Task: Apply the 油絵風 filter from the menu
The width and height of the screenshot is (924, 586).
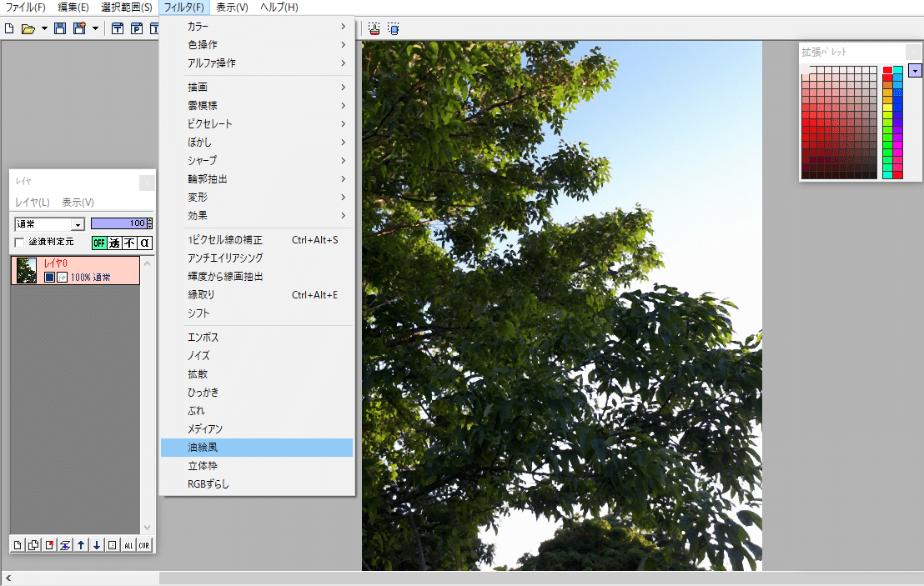Action: [203, 448]
